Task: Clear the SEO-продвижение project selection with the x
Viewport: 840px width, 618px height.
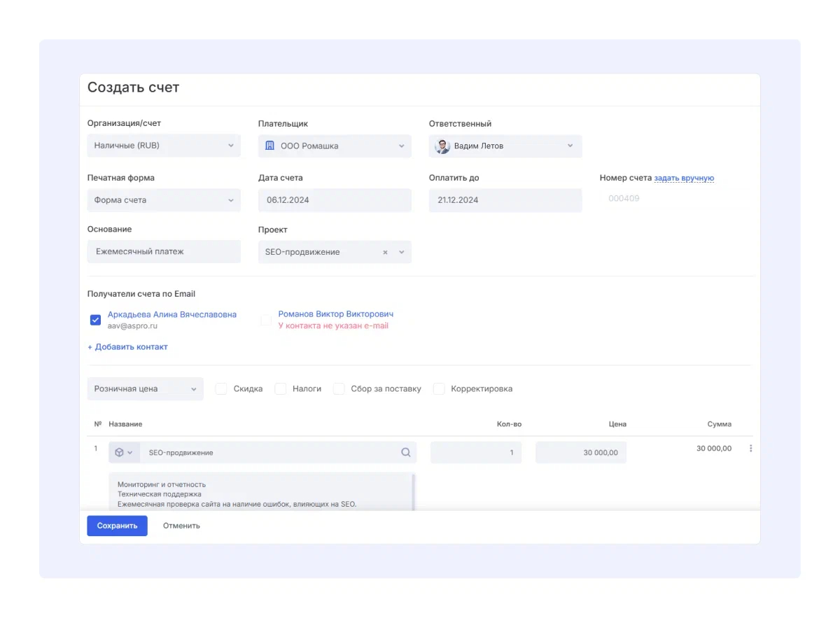Action: (385, 253)
